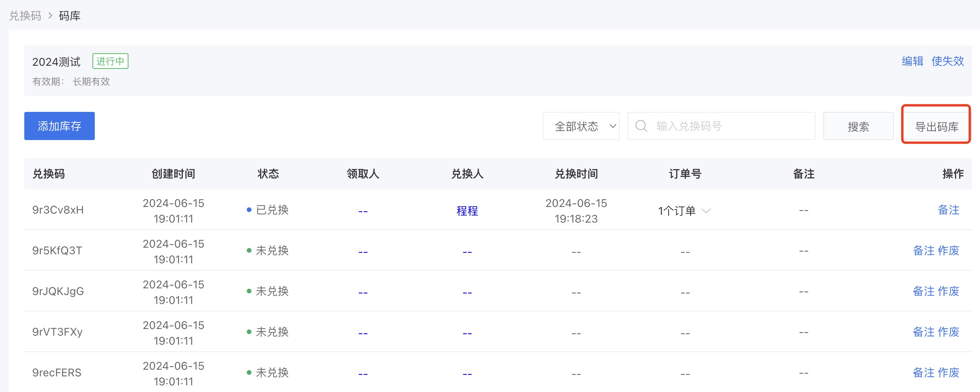The image size is (980, 392).
Task: Focus the 输入兑换码号 search field
Action: (729, 126)
